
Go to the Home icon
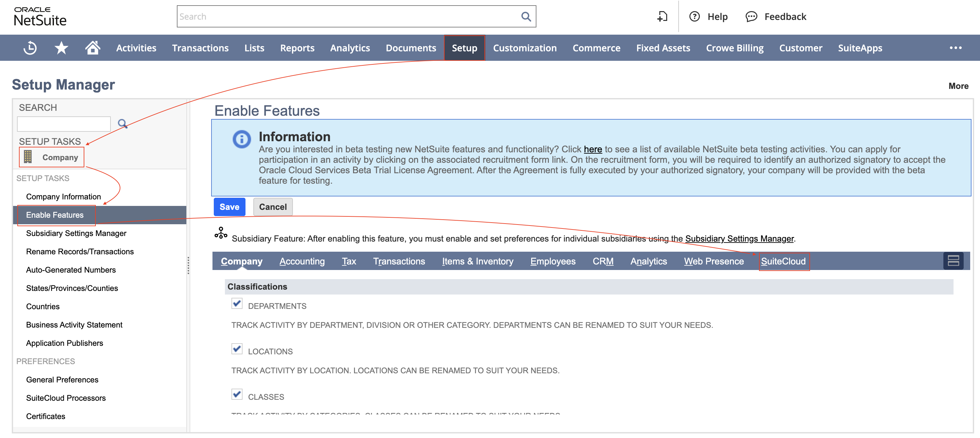(93, 48)
